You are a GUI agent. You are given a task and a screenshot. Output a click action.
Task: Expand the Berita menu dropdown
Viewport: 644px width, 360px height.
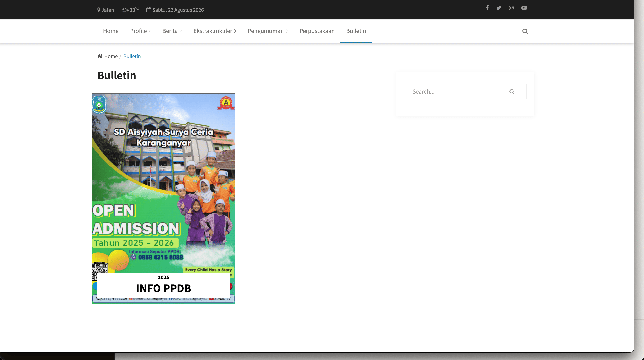tap(172, 31)
